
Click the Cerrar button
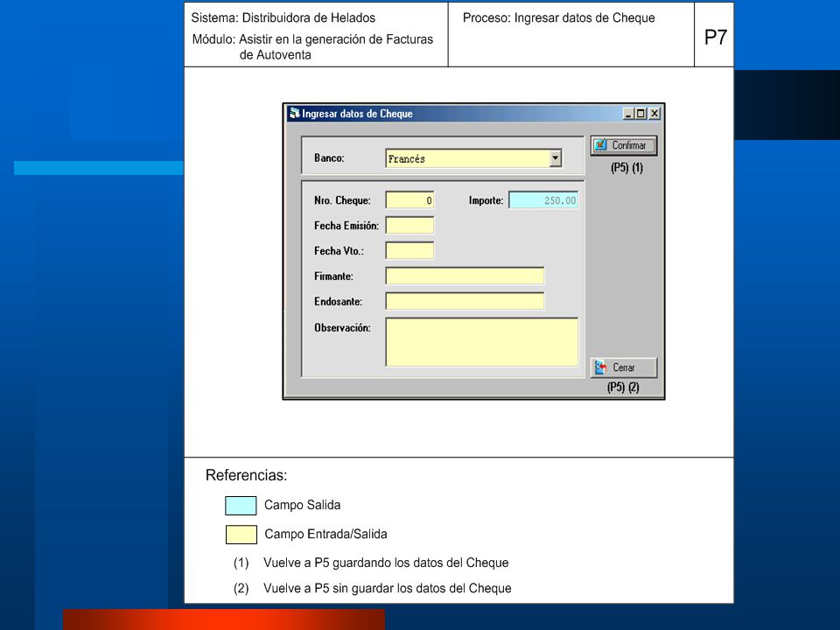[x=624, y=367]
